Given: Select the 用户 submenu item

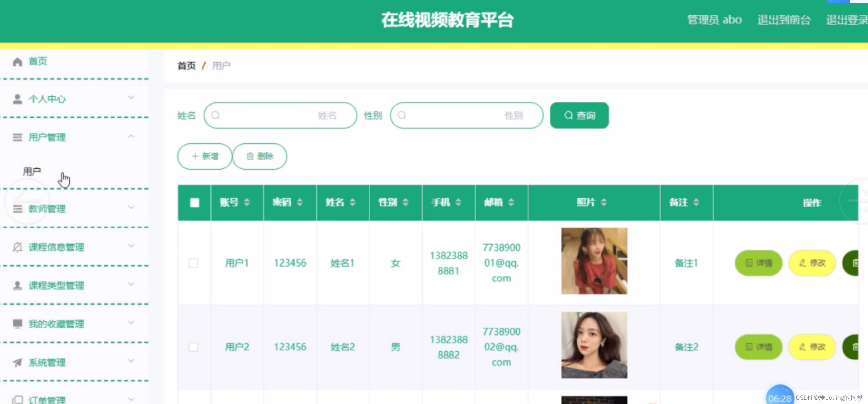Looking at the screenshot, I should coord(32,171).
